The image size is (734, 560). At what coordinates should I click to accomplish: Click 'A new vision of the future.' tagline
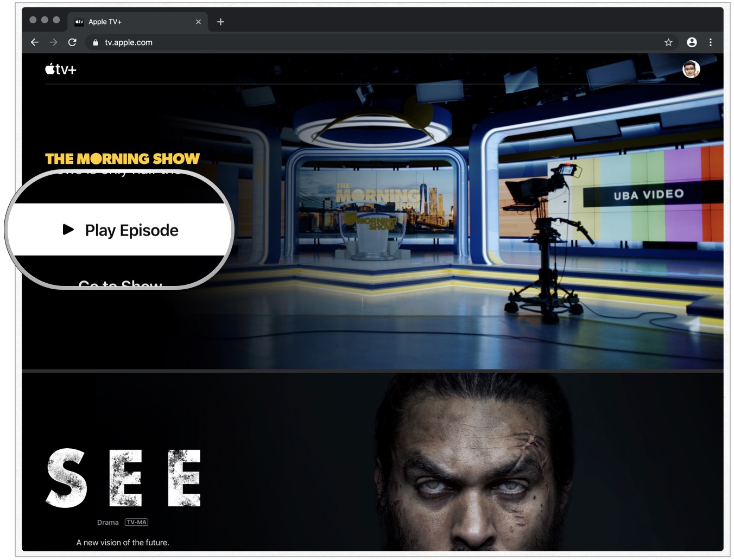click(x=123, y=543)
